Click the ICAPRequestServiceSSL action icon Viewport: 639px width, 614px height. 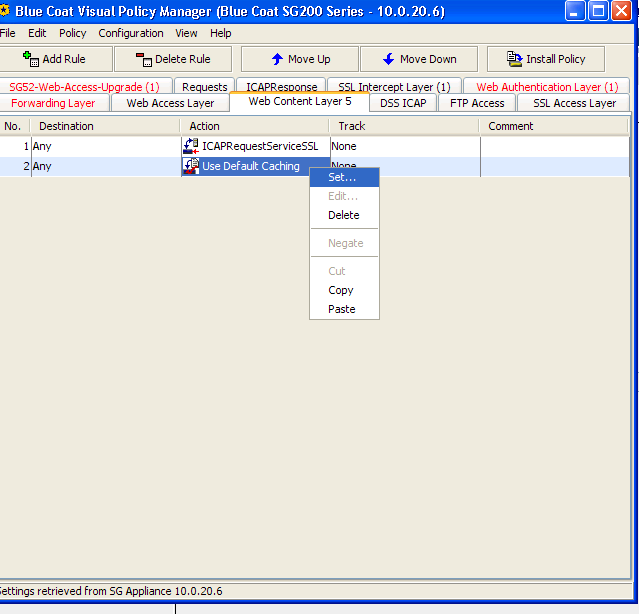[191, 146]
